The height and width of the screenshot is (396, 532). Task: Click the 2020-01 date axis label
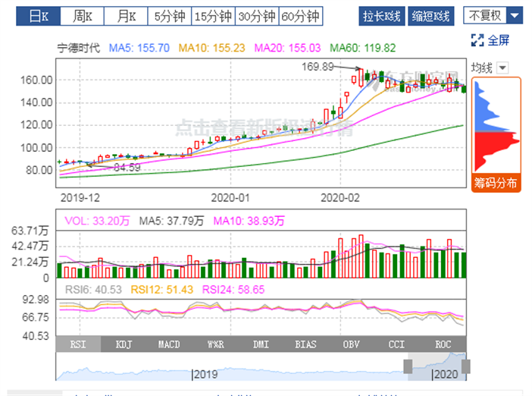coord(230,198)
